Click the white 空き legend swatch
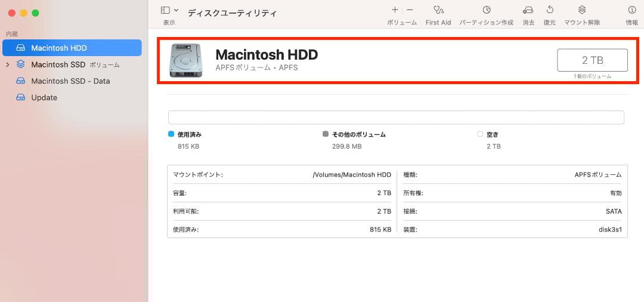The width and height of the screenshot is (644, 302). tap(480, 134)
